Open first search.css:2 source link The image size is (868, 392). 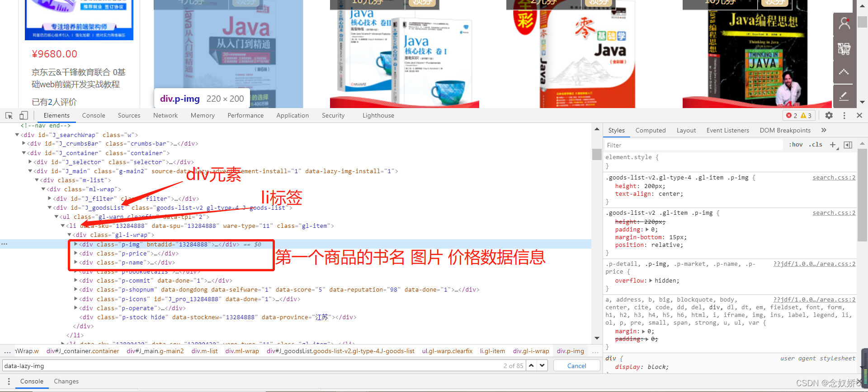834,178
